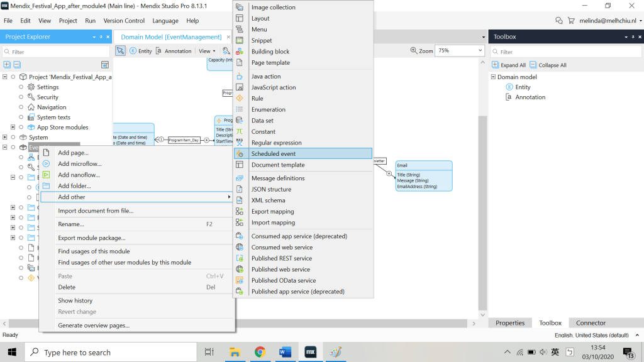The width and height of the screenshot is (644, 362).
Task: Select Import document from file...
Action: 136,211
